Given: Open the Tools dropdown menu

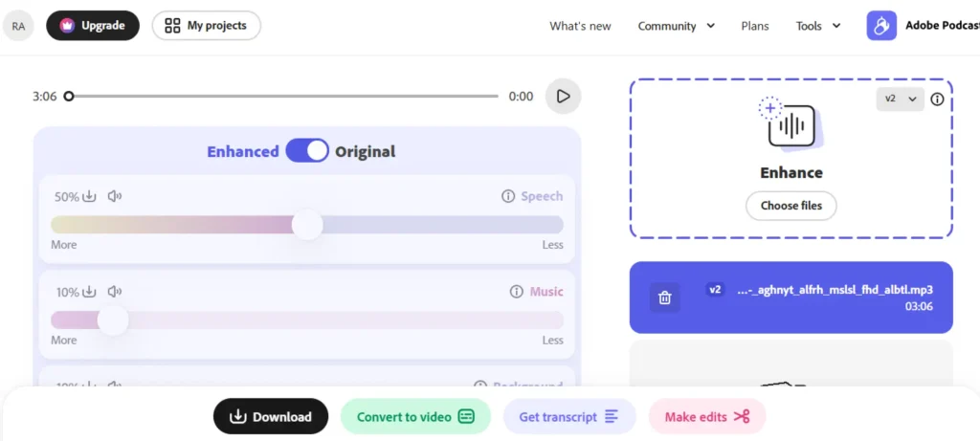Looking at the screenshot, I should (818, 26).
